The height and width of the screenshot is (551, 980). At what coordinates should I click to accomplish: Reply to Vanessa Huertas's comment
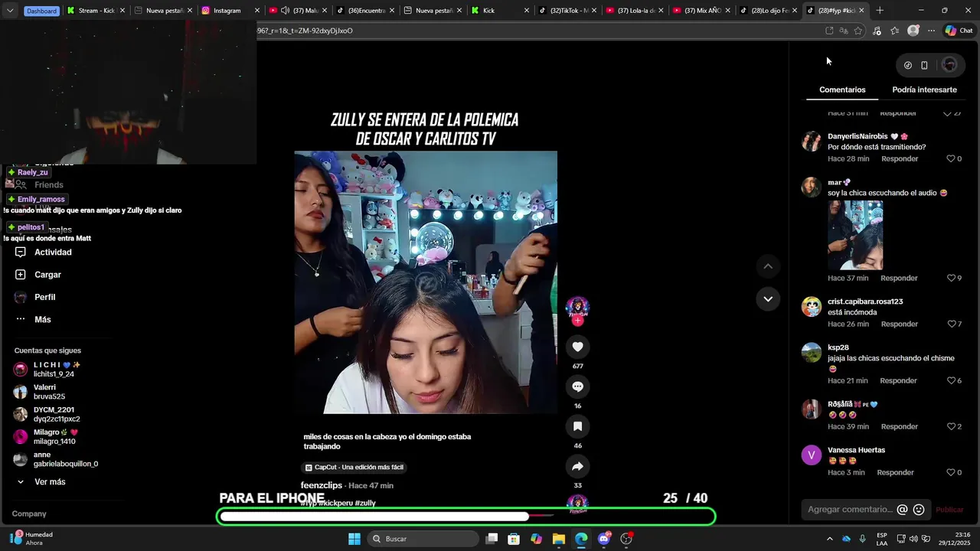pyautogui.click(x=895, y=472)
